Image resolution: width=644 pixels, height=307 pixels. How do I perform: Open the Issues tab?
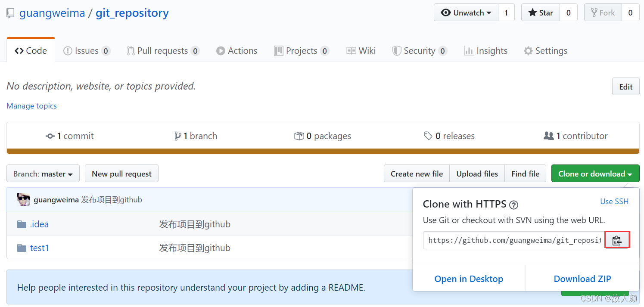(87, 51)
